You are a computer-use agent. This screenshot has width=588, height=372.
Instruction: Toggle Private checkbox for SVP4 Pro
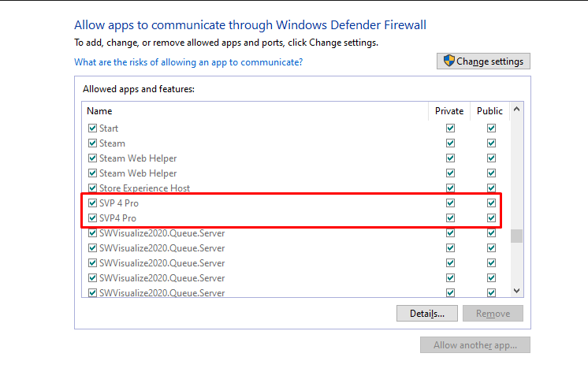[x=450, y=218]
